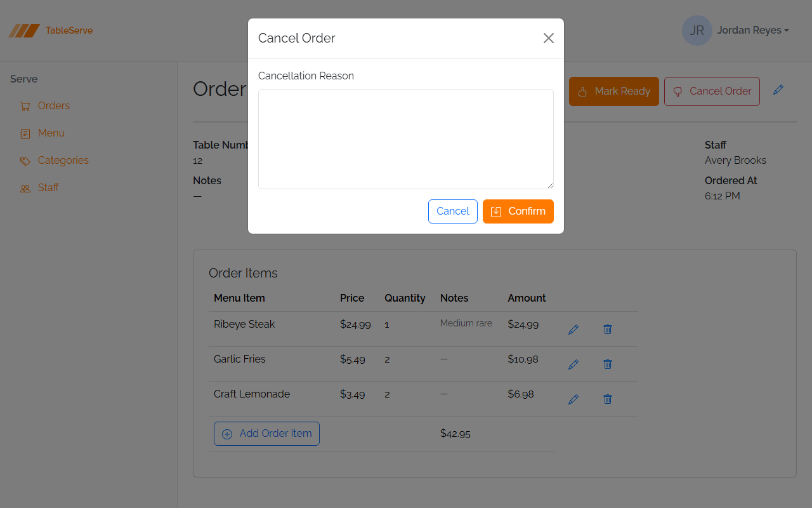Click the edit pencil icon next to Cancel Order

coord(778,90)
